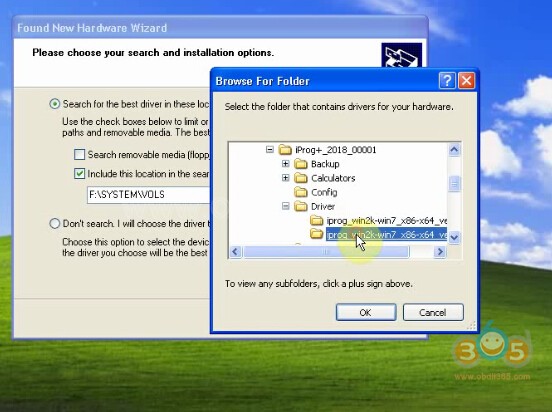Cancel the Browse For Folder dialog

(x=433, y=312)
